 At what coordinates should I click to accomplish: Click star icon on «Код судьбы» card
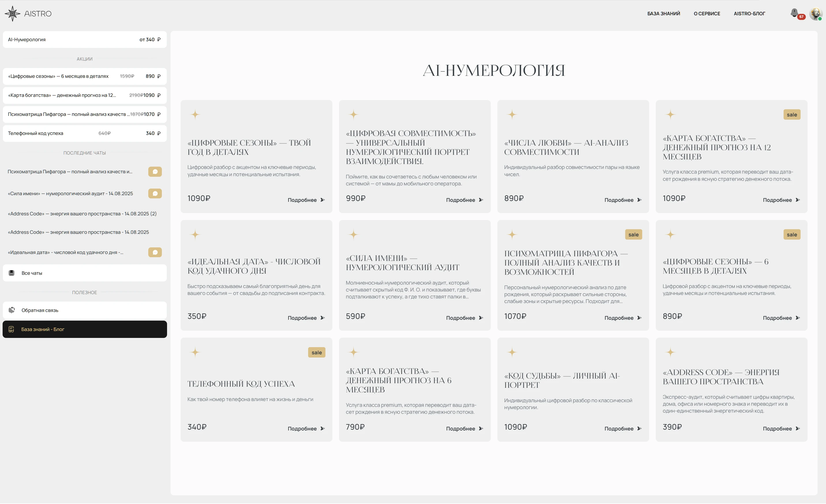click(x=512, y=353)
